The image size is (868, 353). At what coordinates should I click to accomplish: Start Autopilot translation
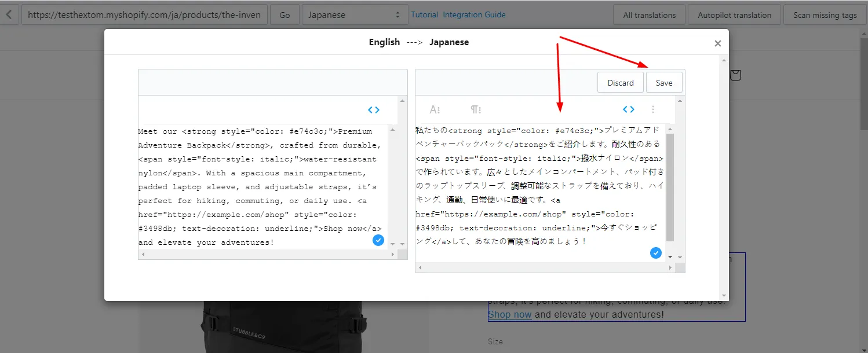click(734, 15)
